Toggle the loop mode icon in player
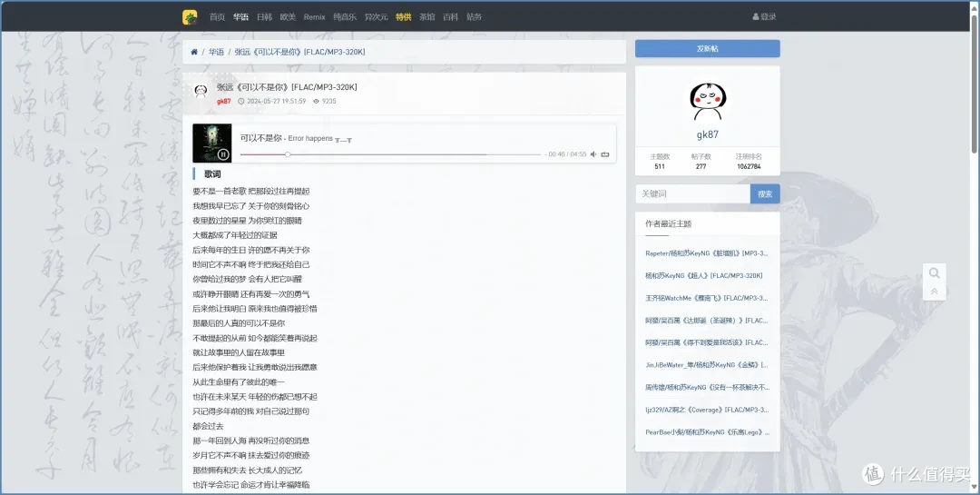The width and height of the screenshot is (980, 495). point(605,154)
